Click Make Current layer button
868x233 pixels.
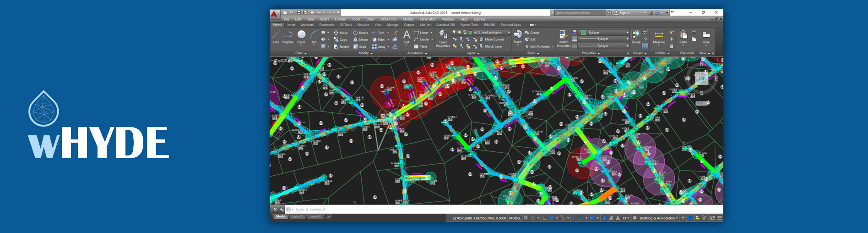click(491, 39)
